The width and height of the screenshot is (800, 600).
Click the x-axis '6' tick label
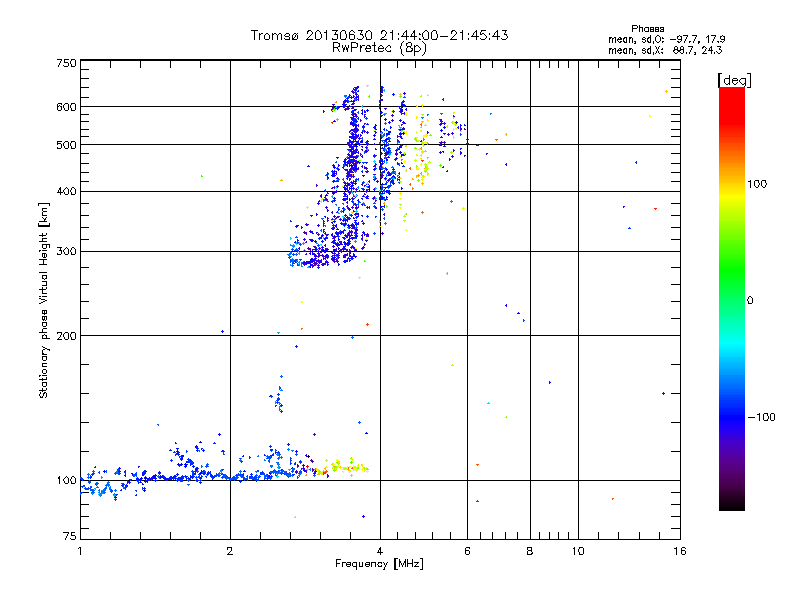467,551
